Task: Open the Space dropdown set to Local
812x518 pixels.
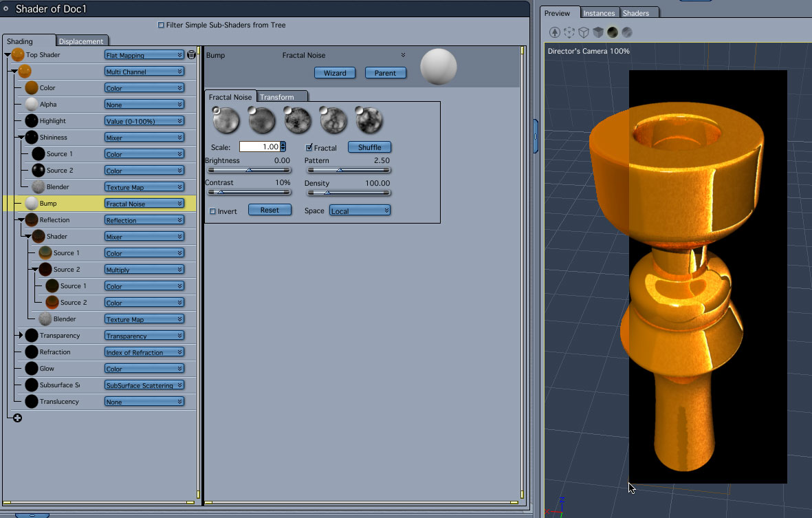Action: point(360,211)
